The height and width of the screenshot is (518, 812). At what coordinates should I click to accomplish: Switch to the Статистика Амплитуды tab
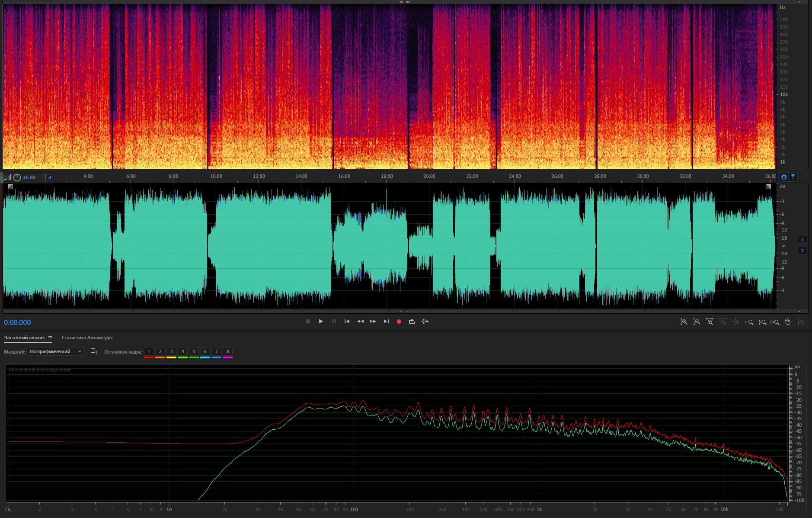[x=87, y=338]
